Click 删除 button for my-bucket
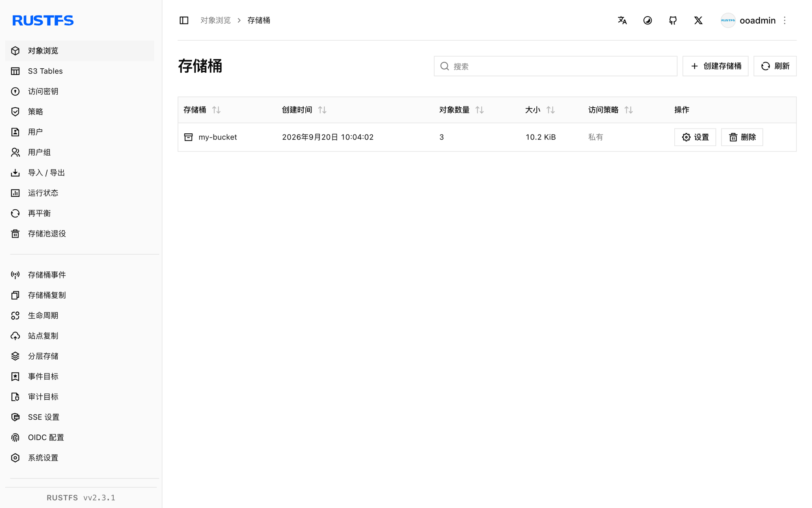 (742, 137)
